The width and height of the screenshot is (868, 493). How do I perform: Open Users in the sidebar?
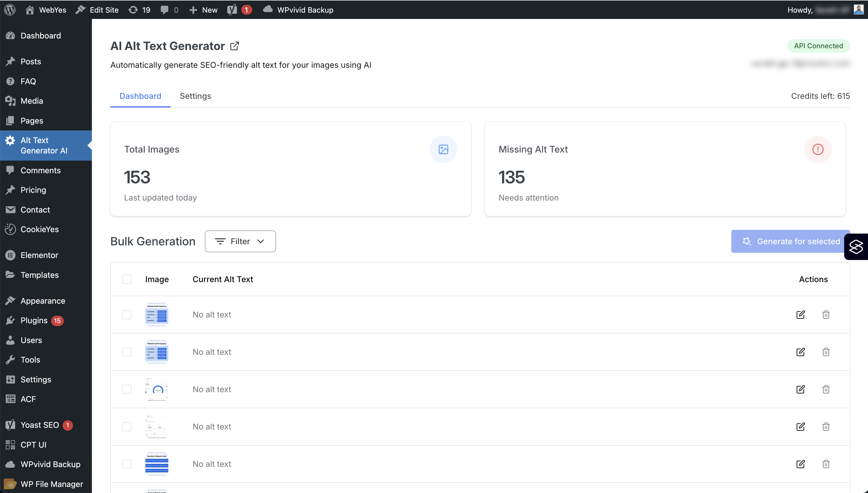46,340
